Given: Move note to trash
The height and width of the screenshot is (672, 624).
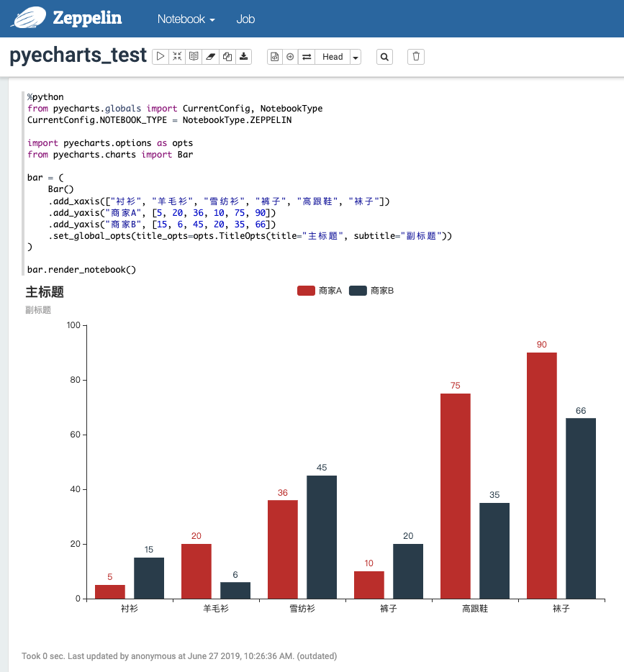Looking at the screenshot, I should (x=415, y=55).
